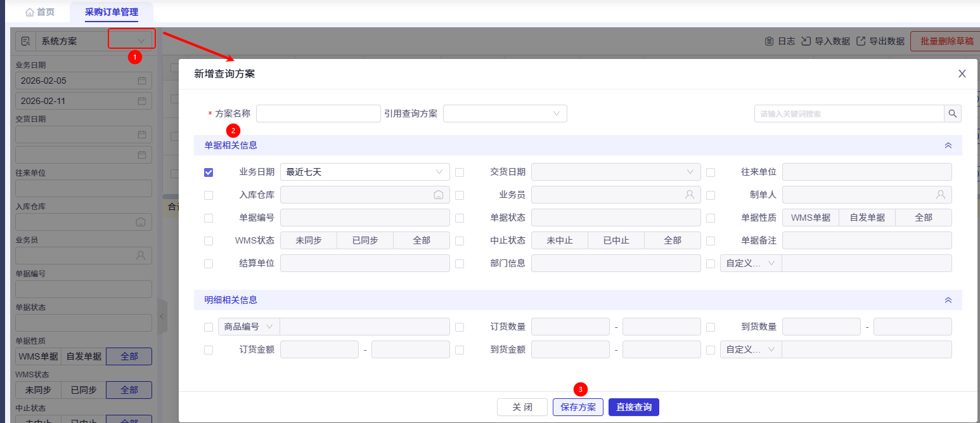
Task: Collapse the 单据相关信息 section
Action: 948,145
